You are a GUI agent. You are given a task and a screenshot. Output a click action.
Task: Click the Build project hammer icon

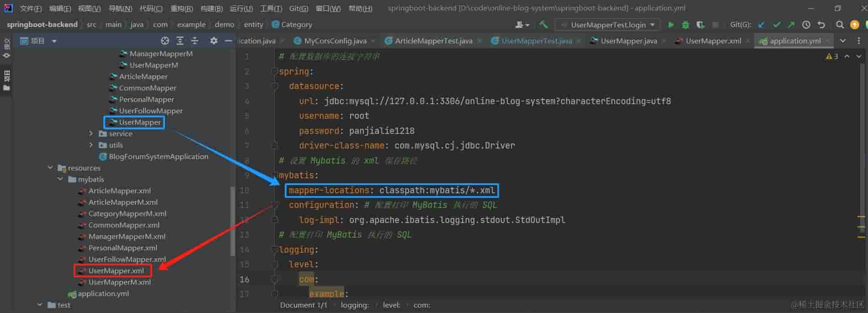[x=543, y=25]
